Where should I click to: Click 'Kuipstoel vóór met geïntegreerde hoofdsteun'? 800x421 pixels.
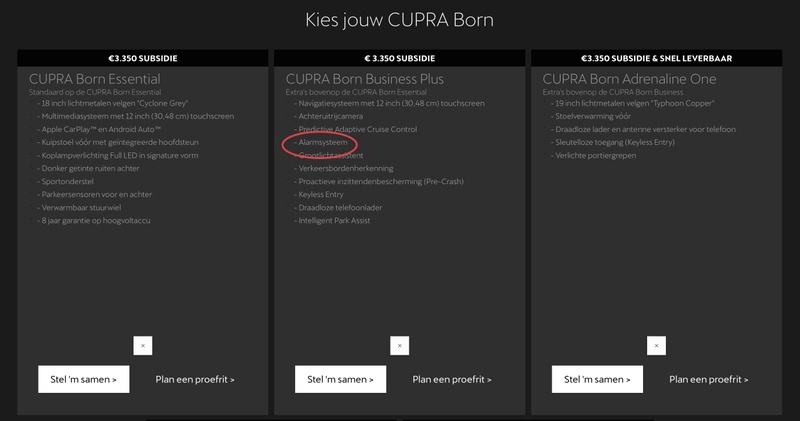point(120,142)
